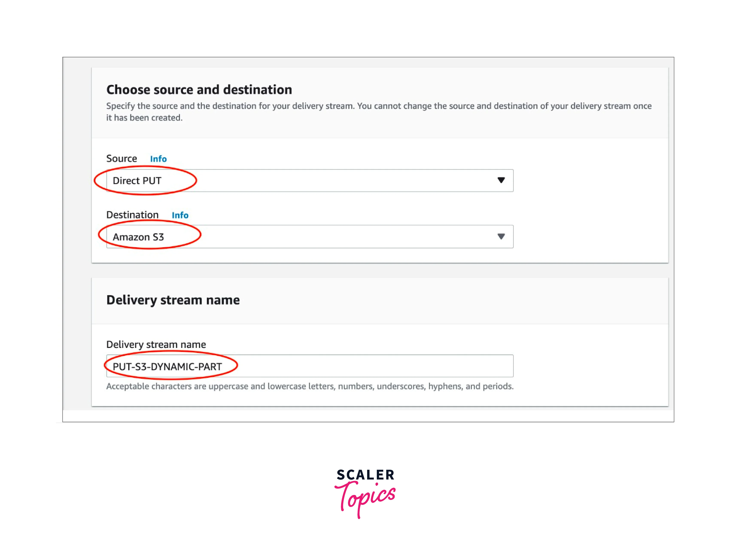Click the Scaler Topics logo
Viewport: 730px width, 560px height.
pyautogui.click(x=365, y=493)
